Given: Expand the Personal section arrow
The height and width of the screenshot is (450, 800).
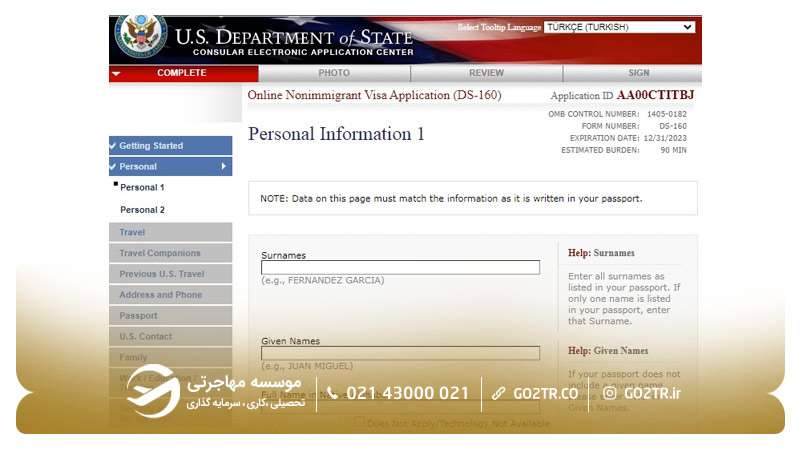Looking at the screenshot, I should [x=223, y=166].
